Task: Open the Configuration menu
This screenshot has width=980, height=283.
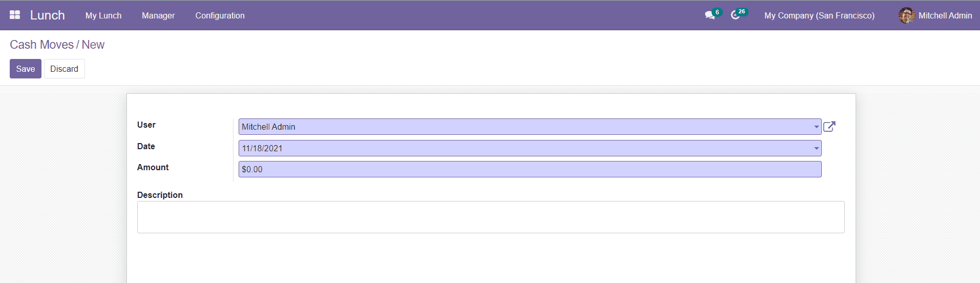Action: (220, 15)
